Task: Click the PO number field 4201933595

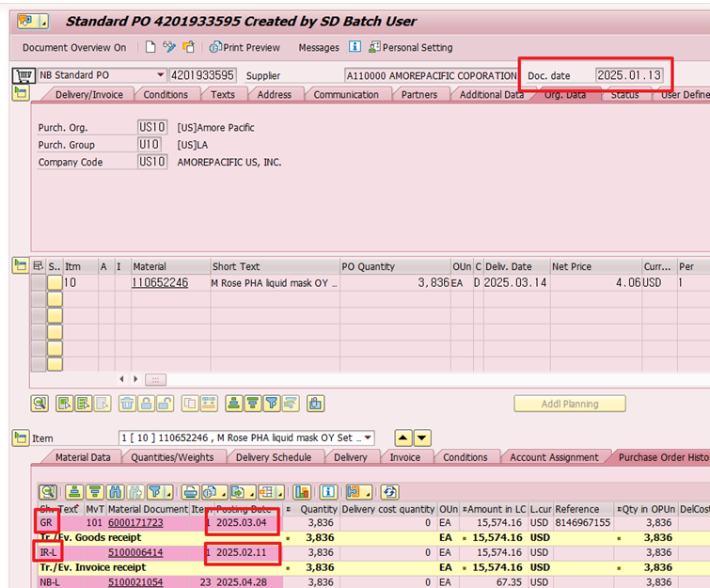Action: pos(202,74)
